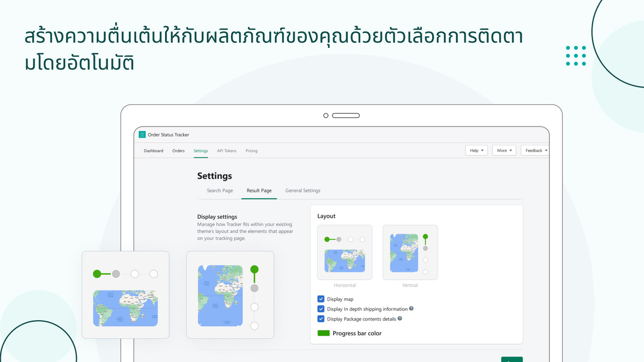
Task: Click the Layout card heading
Action: (327, 216)
